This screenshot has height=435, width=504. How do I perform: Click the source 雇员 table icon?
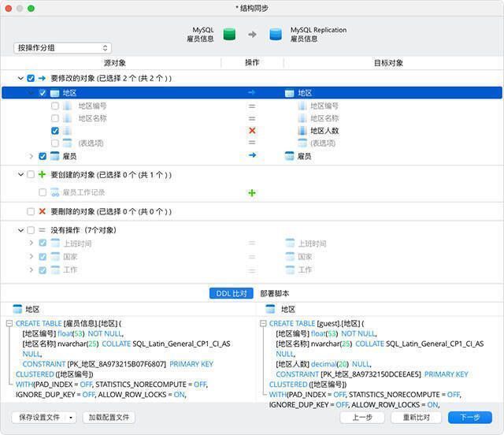54,156
